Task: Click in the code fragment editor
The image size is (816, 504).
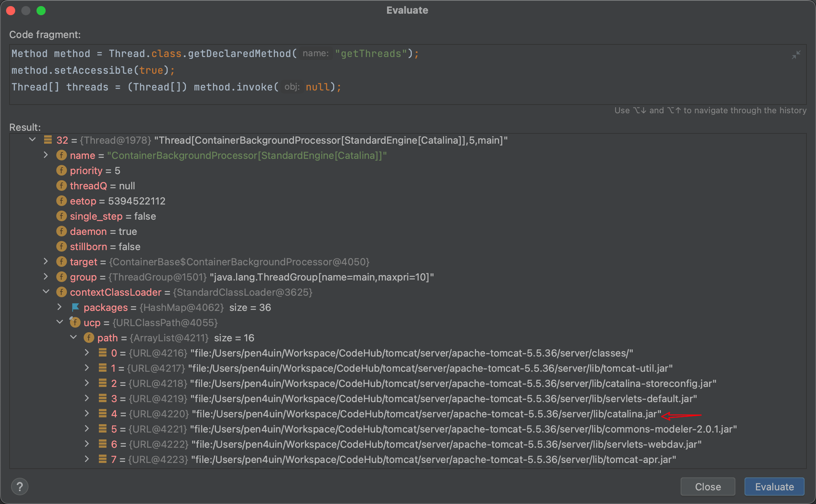Action: pos(408,74)
